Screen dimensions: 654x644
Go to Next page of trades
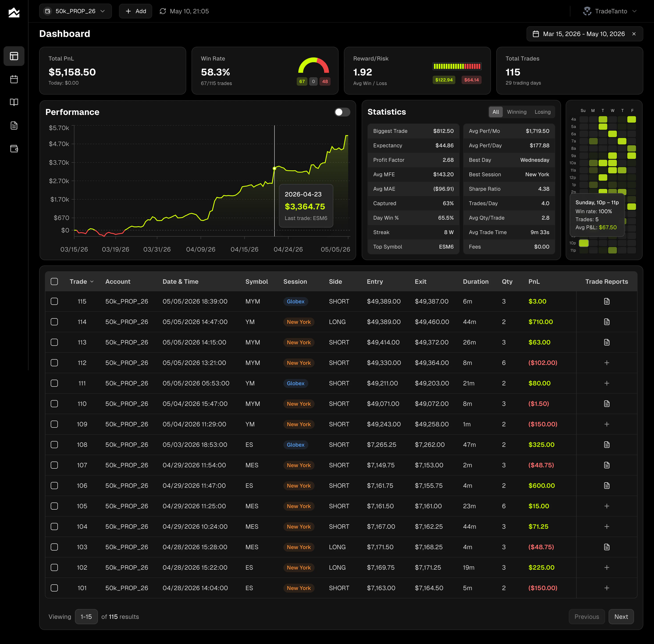click(621, 617)
